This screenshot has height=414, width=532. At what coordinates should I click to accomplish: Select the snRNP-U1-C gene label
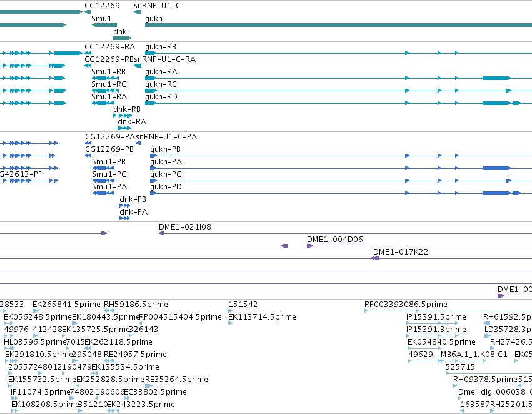[x=157, y=6]
